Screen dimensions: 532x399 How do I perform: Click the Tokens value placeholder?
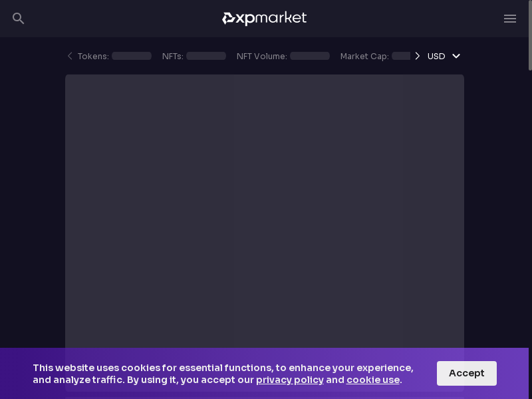132,57
